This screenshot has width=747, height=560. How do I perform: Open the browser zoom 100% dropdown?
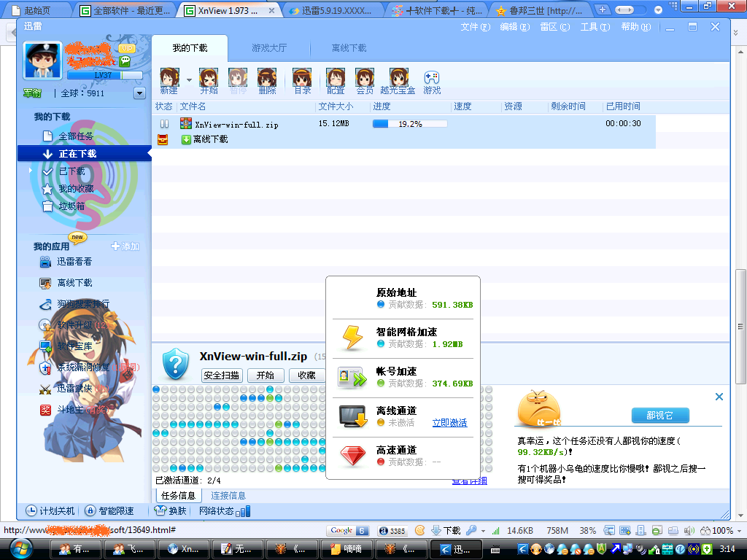point(739,531)
